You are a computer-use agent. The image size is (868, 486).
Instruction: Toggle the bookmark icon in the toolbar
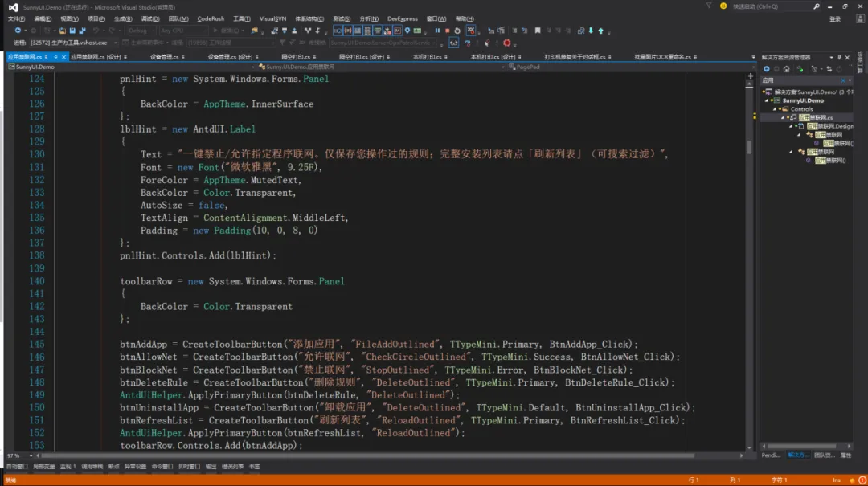pos(538,31)
